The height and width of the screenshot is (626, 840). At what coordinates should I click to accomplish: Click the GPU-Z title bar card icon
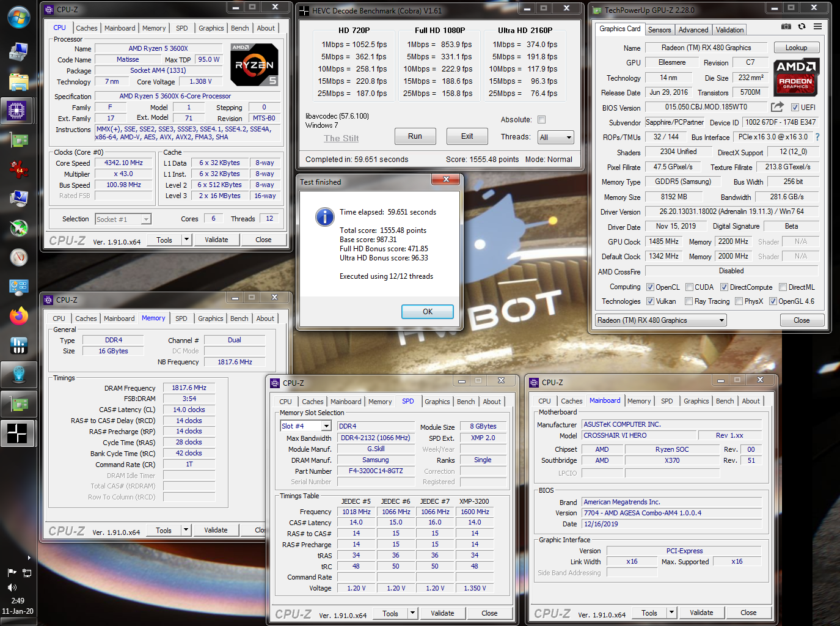(597, 10)
